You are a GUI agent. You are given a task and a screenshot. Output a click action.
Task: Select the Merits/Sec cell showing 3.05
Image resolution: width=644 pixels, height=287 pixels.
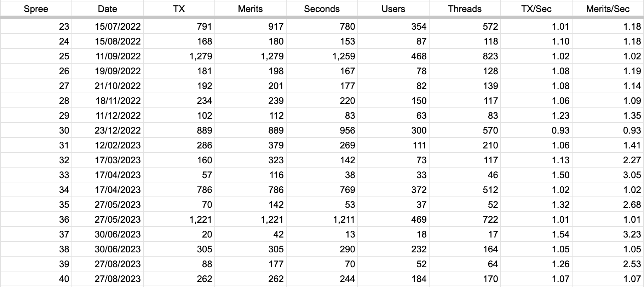[x=608, y=175]
